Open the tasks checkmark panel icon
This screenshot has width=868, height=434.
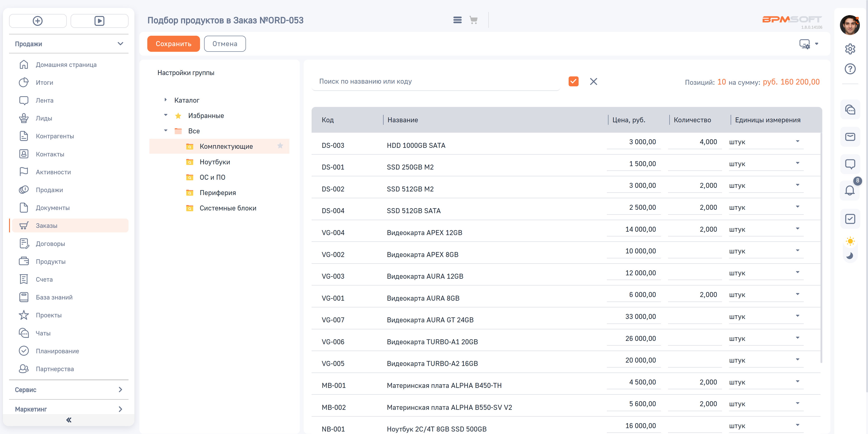point(850,219)
